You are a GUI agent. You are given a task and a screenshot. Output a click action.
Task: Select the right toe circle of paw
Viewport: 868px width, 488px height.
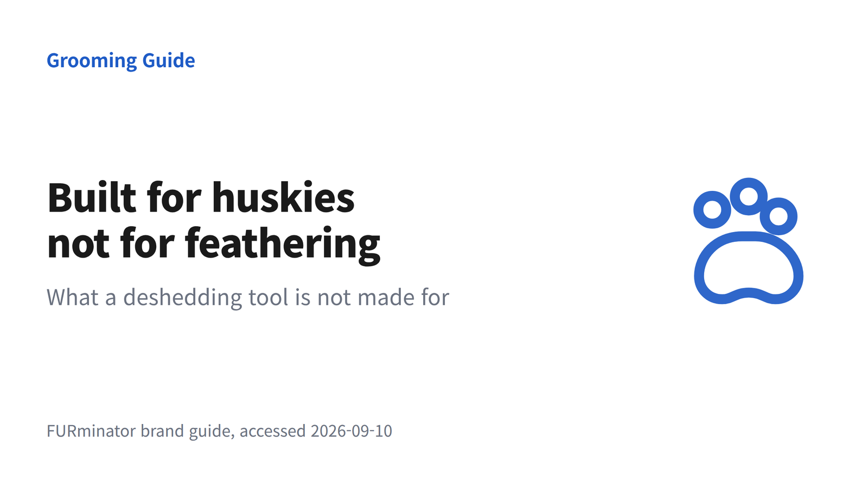[x=778, y=216]
